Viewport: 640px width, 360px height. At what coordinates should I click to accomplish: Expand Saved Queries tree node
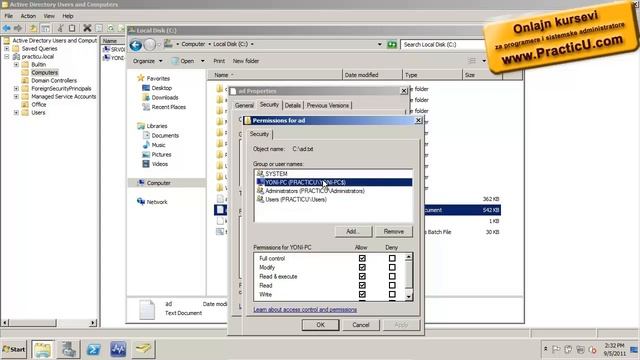(x=7, y=48)
